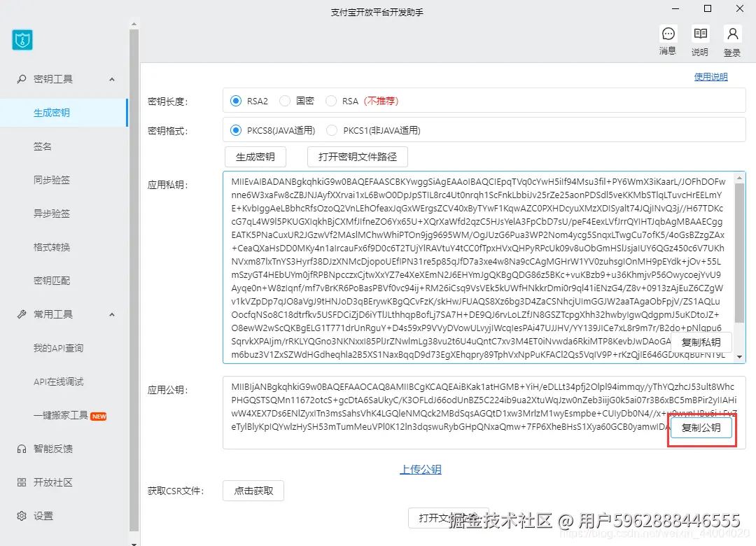Click 打开密钥文件路径 button

(x=357, y=157)
